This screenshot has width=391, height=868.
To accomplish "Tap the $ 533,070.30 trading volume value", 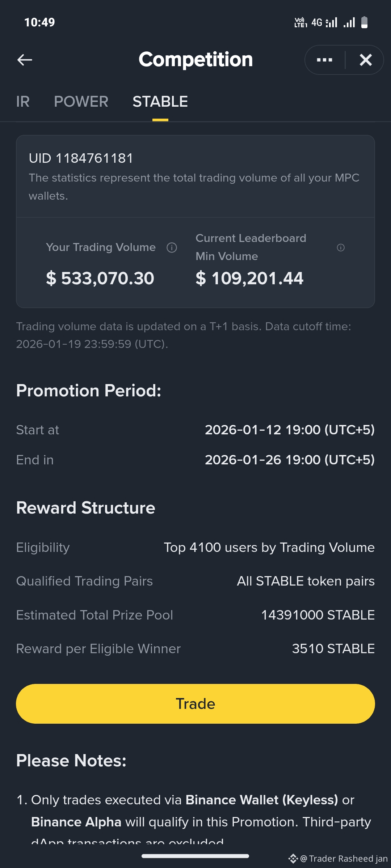I will [x=100, y=278].
